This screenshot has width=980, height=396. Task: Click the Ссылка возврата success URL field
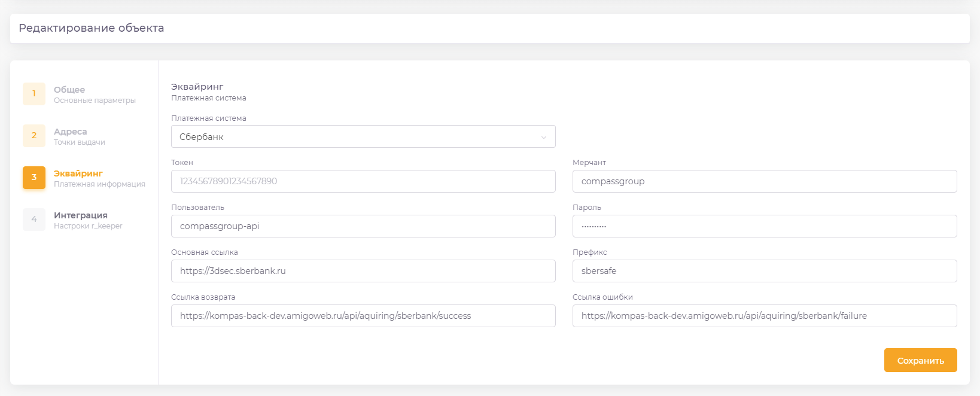[x=363, y=316]
